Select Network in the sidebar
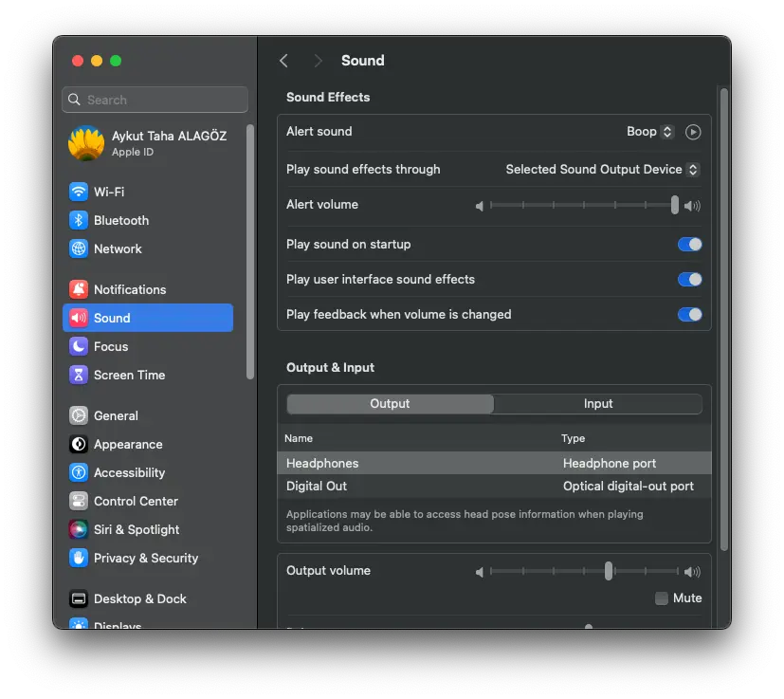 (118, 248)
